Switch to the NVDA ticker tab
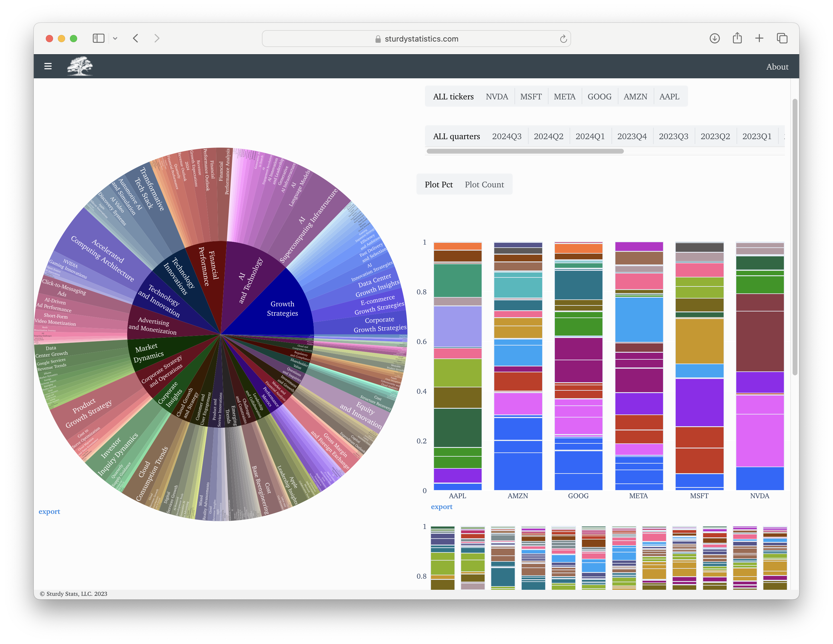833x644 pixels. pyautogui.click(x=497, y=96)
